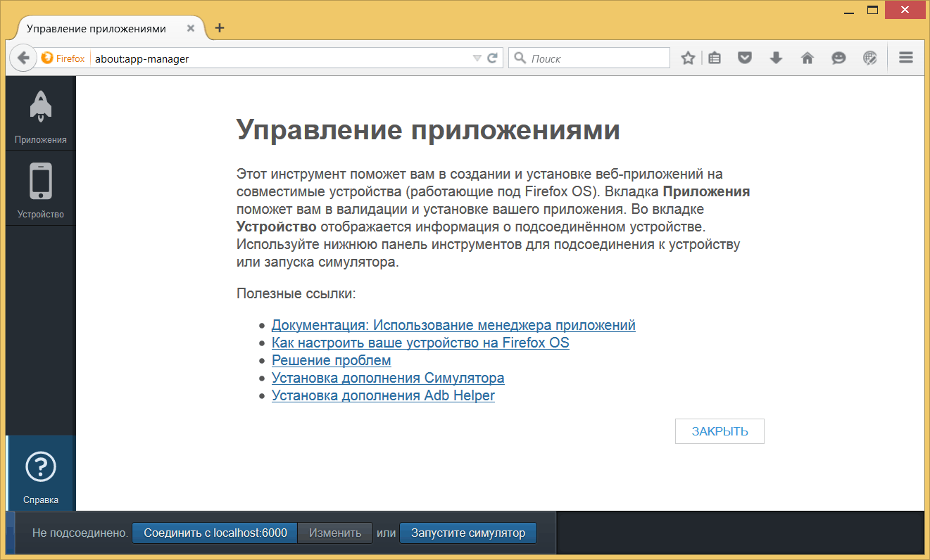Open the Решение проблем link
Image resolution: width=930 pixels, height=560 pixels.
[331, 360]
